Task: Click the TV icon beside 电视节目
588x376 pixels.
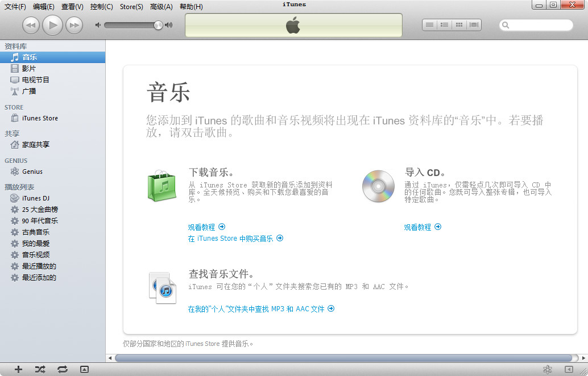Action: click(x=15, y=80)
